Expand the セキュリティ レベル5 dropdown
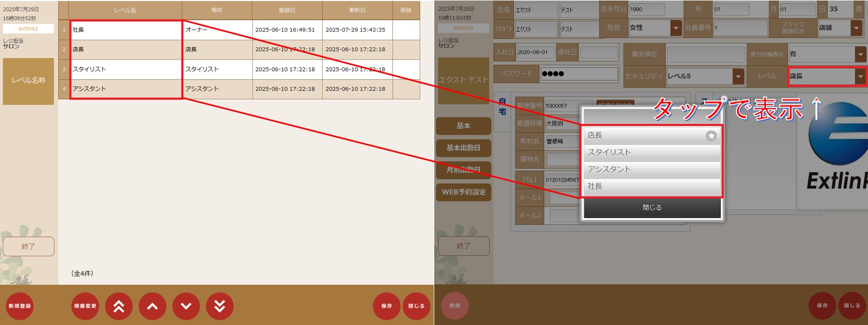 coord(705,76)
